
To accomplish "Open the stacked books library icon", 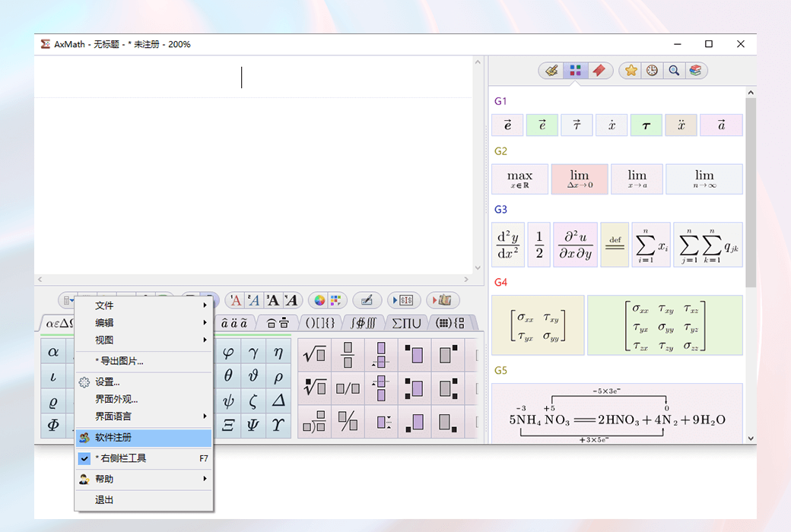I will [694, 71].
